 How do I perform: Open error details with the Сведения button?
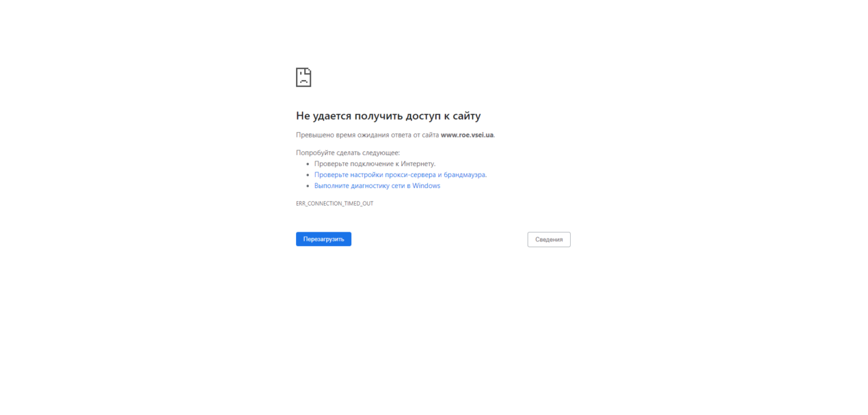tap(549, 239)
